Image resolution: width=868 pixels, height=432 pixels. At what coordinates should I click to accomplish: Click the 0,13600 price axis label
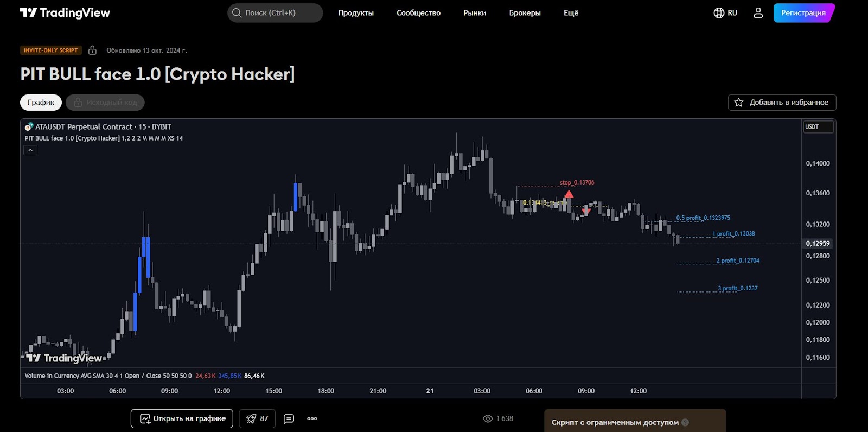pyautogui.click(x=818, y=193)
